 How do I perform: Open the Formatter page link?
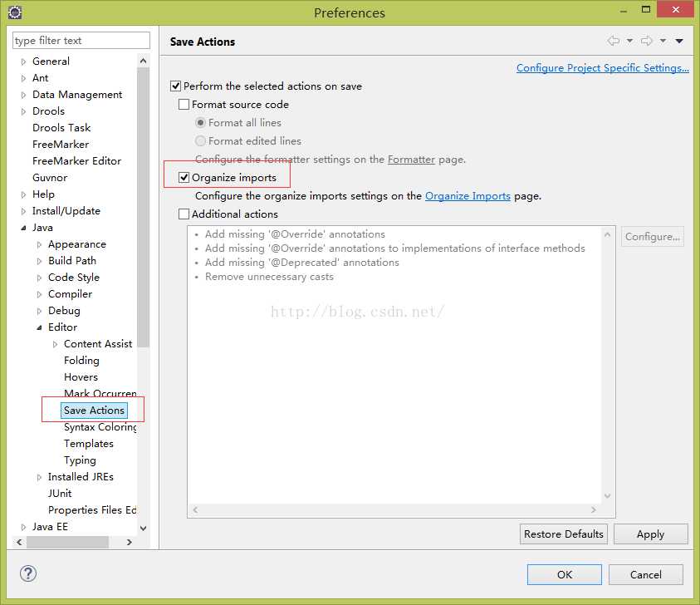tap(411, 160)
